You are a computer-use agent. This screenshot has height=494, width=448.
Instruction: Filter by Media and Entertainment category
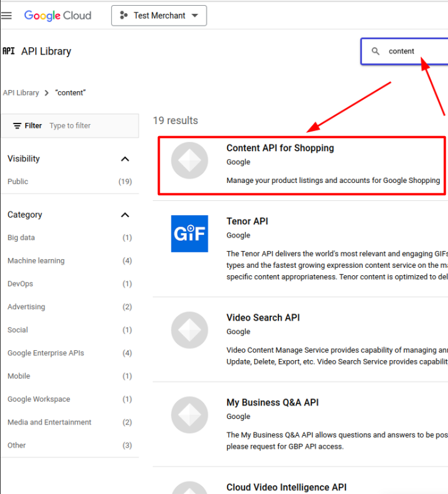tap(70, 422)
